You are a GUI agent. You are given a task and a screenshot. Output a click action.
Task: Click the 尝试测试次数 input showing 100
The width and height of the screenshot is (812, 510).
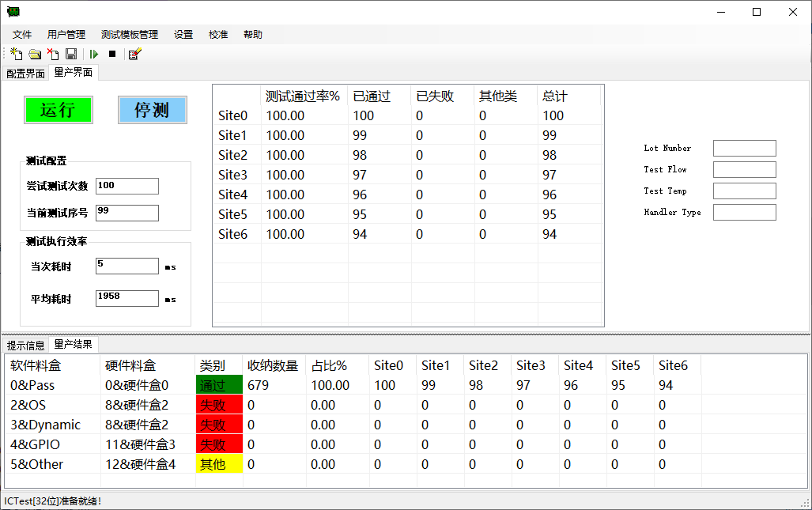(x=127, y=186)
